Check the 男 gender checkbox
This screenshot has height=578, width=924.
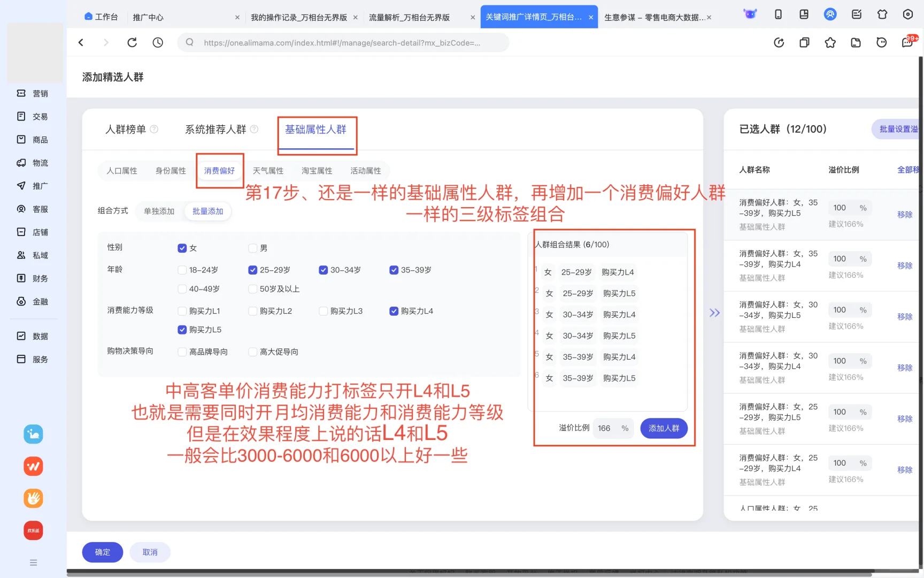pos(252,248)
